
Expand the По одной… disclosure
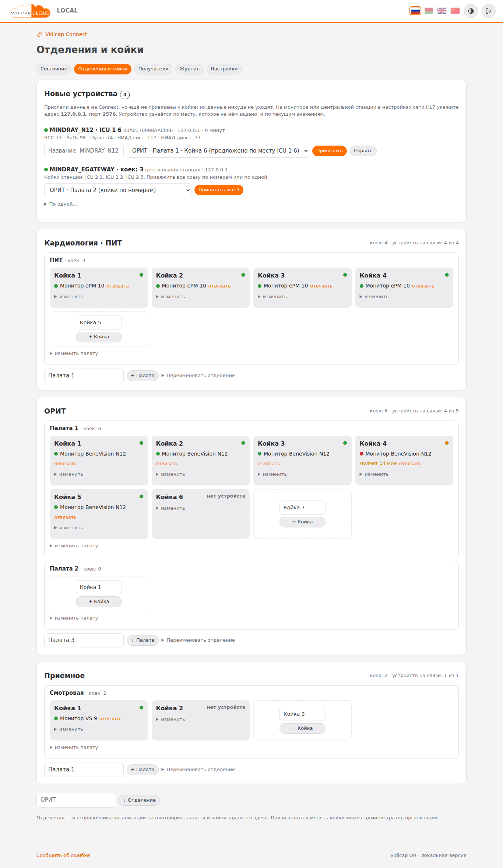pos(61,204)
